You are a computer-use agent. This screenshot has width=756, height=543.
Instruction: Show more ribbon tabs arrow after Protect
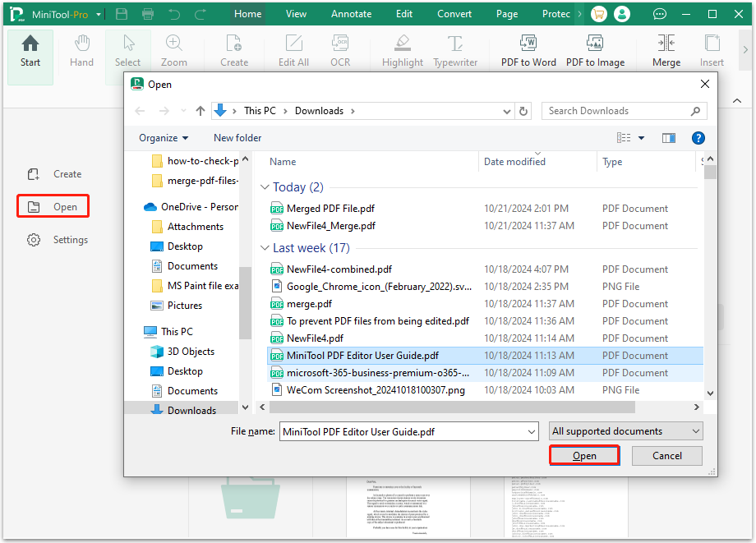pos(579,14)
